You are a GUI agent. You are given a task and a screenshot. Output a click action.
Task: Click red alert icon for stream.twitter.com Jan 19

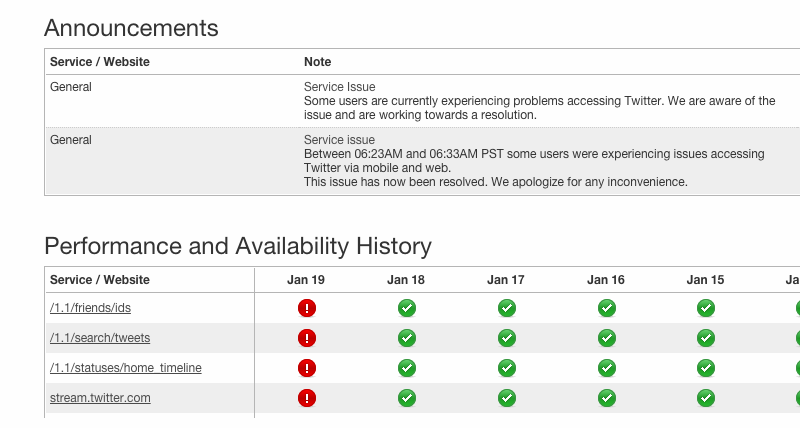click(307, 398)
